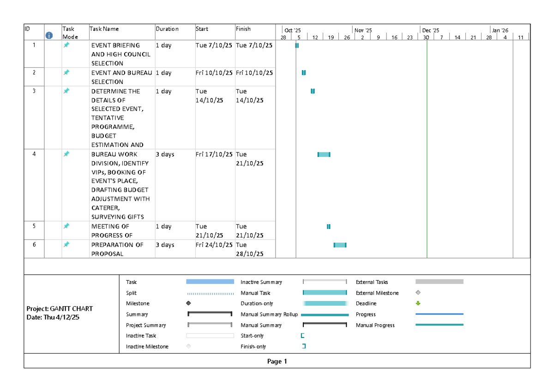Click the Start date cell Tue 7/10/25
The image size is (554, 392).
pos(214,45)
